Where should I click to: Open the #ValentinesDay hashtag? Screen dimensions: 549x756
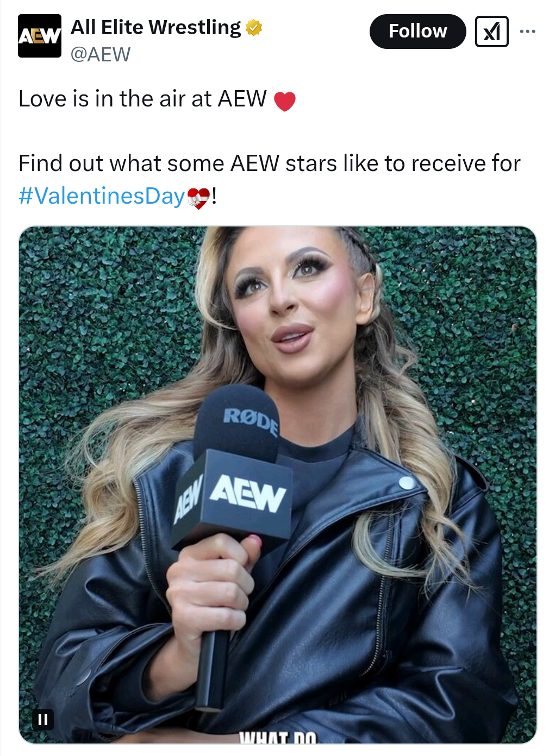coord(102,196)
